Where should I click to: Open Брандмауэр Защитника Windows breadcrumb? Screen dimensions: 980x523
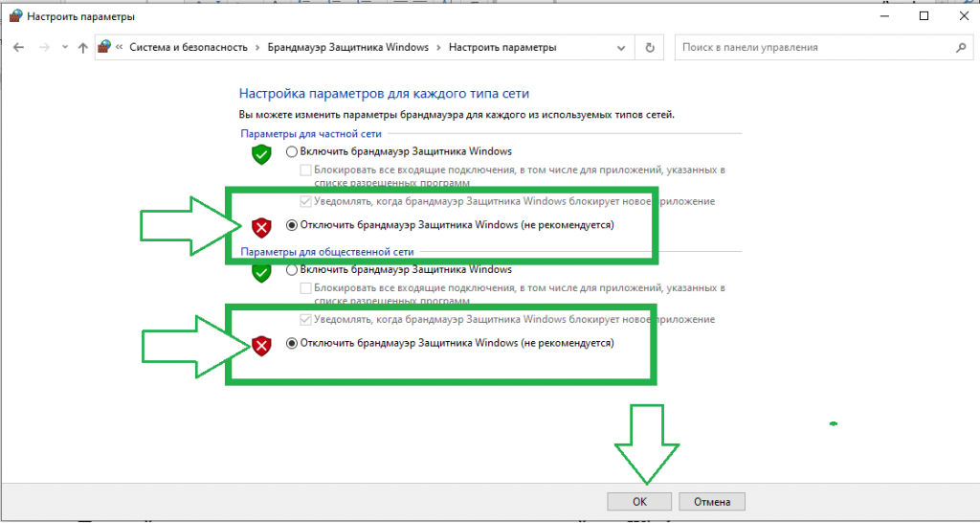pos(346,47)
